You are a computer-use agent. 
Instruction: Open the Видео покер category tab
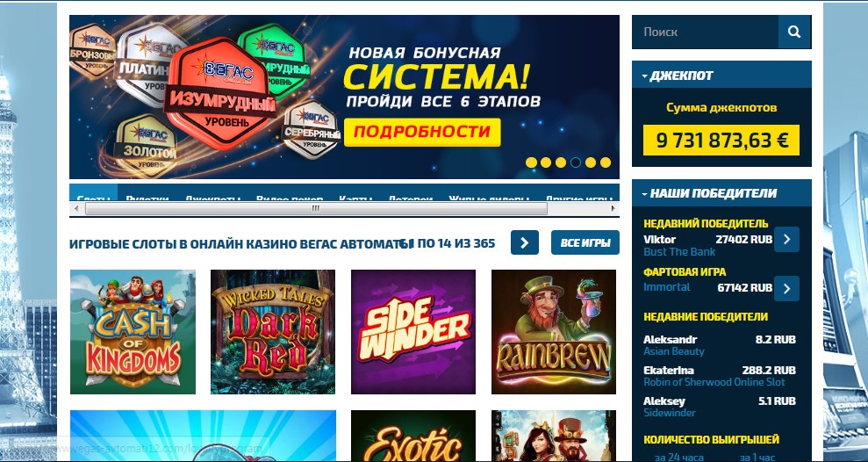[x=290, y=198]
